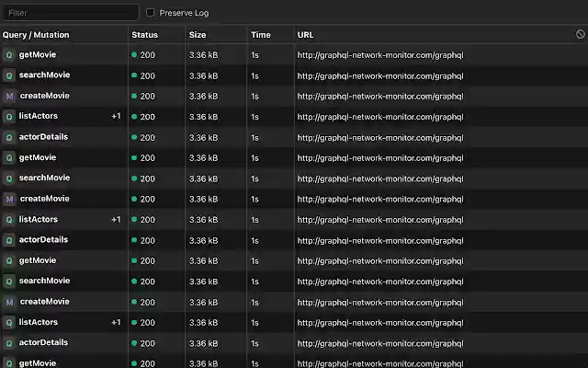Click the Q icon of the topmost getMovie row
This screenshot has width=588, height=368.
click(x=9, y=55)
